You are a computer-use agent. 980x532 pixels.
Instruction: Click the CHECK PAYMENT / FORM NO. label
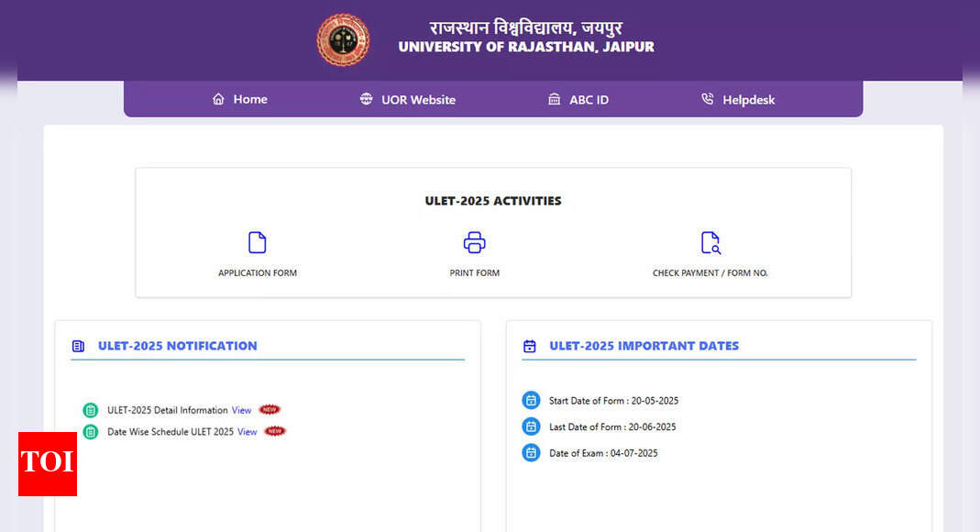click(x=710, y=273)
